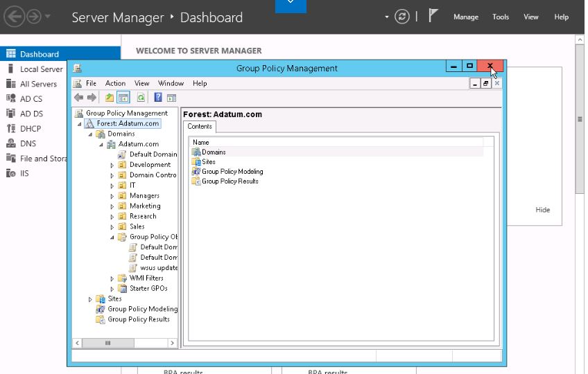
Task: Click Server Manager back navigation button
Action: click(x=14, y=17)
